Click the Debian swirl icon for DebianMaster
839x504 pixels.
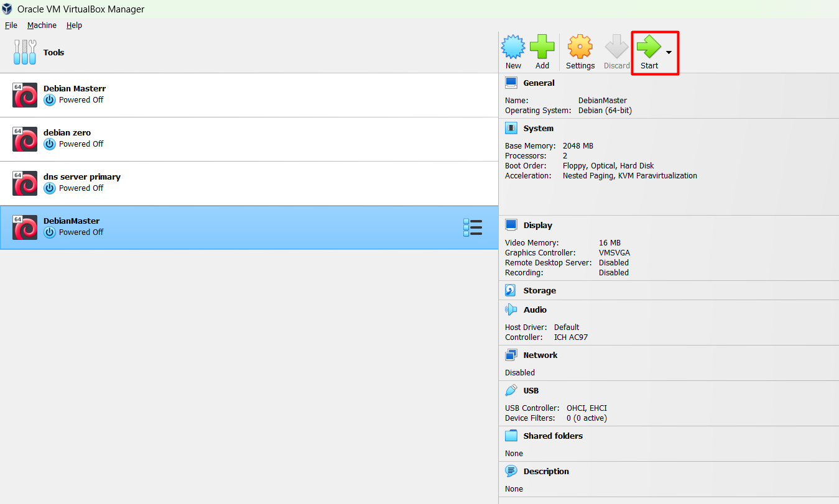(x=25, y=227)
